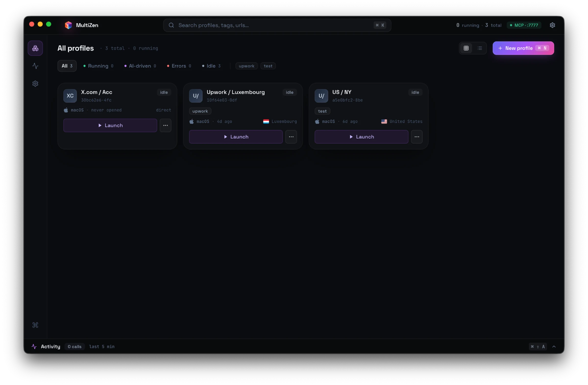Filter by Idle profiles
588x385 pixels.
click(211, 66)
